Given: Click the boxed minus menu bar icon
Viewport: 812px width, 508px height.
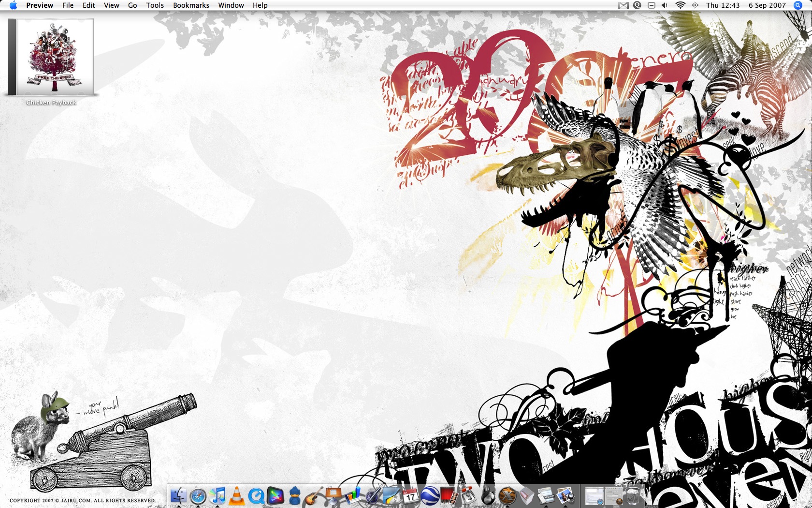Looking at the screenshot, I should pyautogui.click(x=652, y=5).
